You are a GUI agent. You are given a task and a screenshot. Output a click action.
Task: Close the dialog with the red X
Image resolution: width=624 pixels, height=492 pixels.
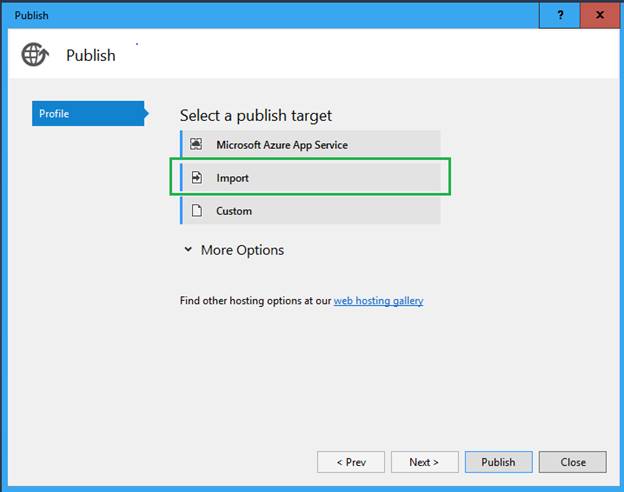tap(599, 15)
